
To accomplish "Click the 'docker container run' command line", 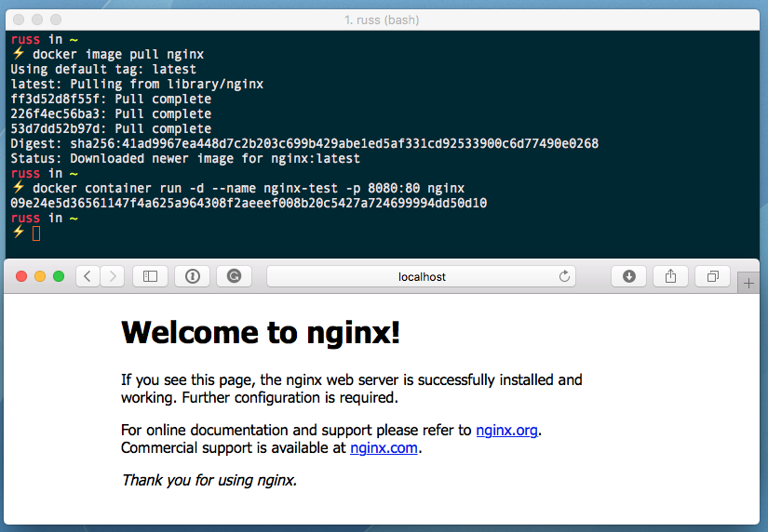I will (249, 189).
